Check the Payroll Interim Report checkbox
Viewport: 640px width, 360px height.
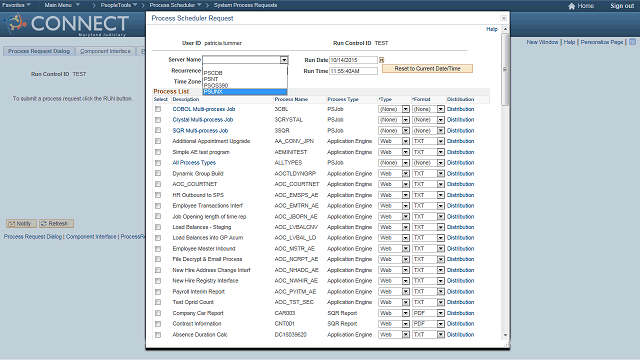coord(158,291)
